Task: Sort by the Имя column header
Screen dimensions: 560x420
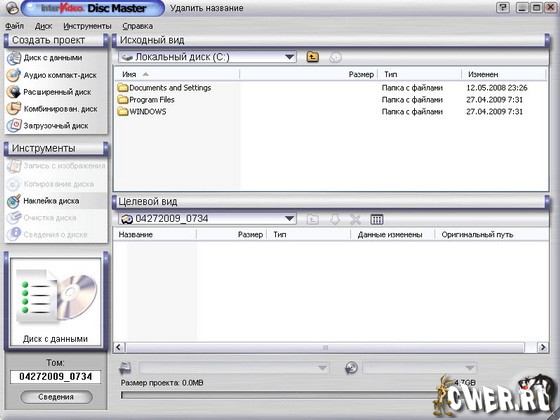Action: [x=176, y=74]
